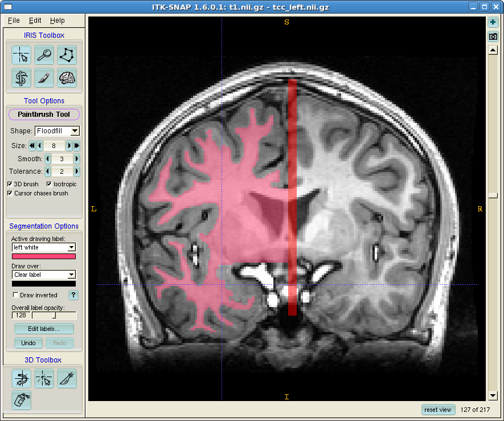Open the File menu
Image resolution: width=504 pixels, height=421 pixels.
[x=14, y=21]
